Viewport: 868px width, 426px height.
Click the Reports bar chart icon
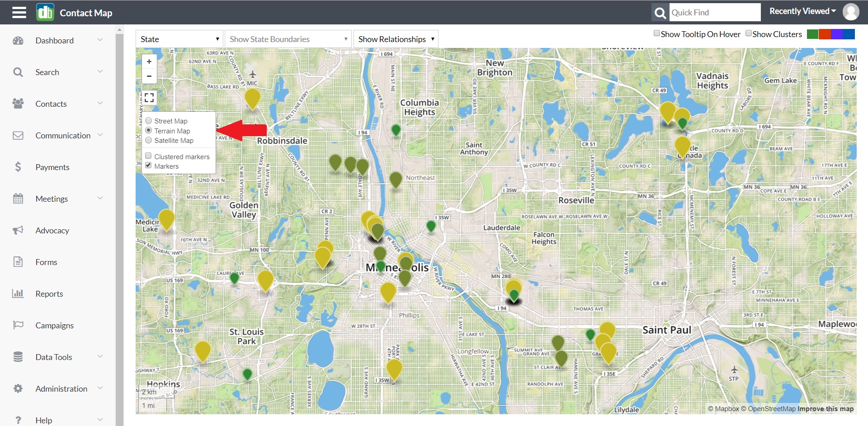coord(18,293)
